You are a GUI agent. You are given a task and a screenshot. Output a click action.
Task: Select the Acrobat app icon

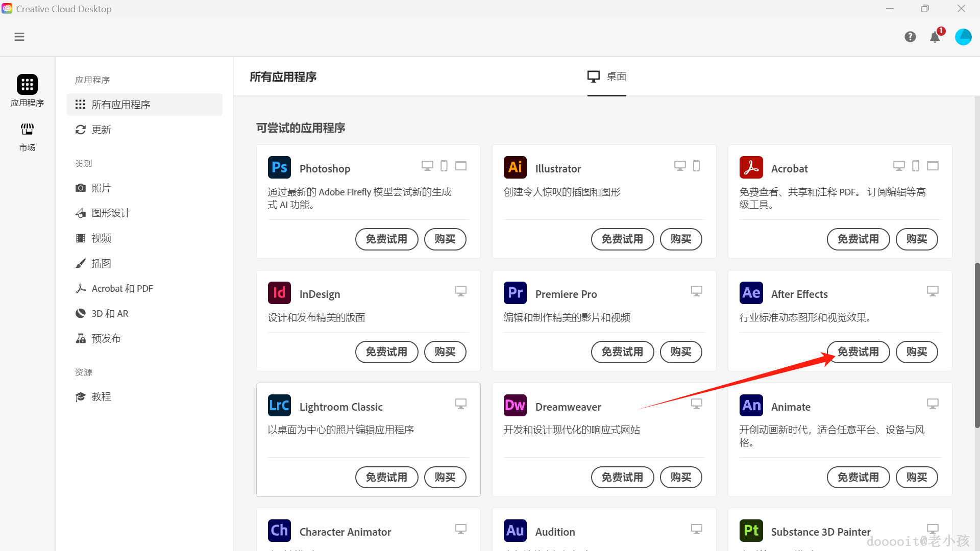coord(751,167)
